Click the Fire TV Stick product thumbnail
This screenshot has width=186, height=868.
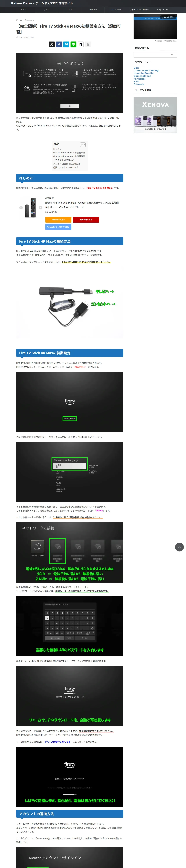click(31, 208)
